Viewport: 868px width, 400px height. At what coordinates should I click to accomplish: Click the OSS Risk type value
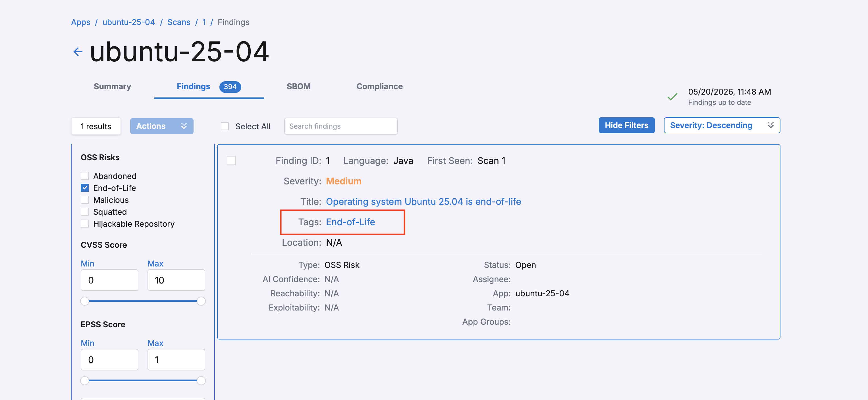(x=342, y=265)
